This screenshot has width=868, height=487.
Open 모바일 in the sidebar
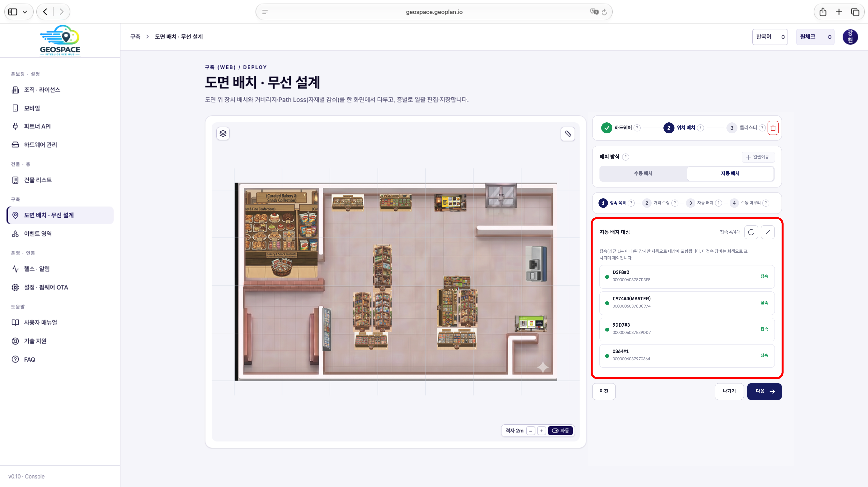pos(60,108)
